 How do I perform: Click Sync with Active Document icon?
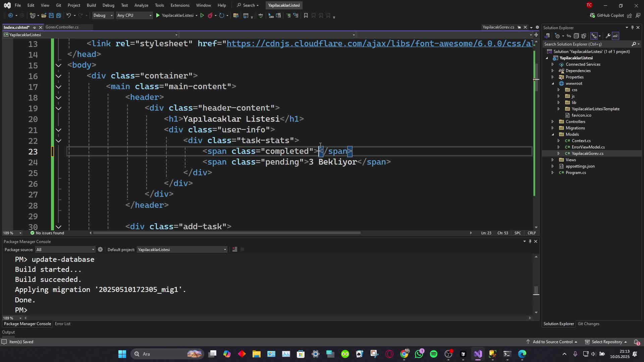(569, 36)
